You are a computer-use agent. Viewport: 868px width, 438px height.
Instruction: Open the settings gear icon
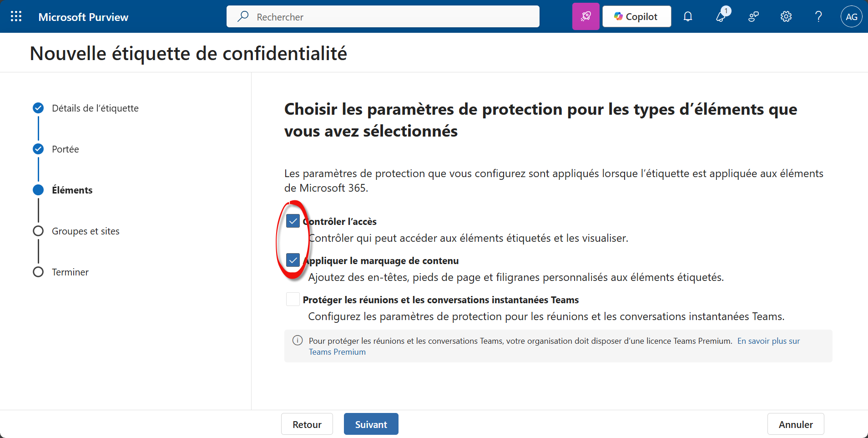(x=786, y=17)
